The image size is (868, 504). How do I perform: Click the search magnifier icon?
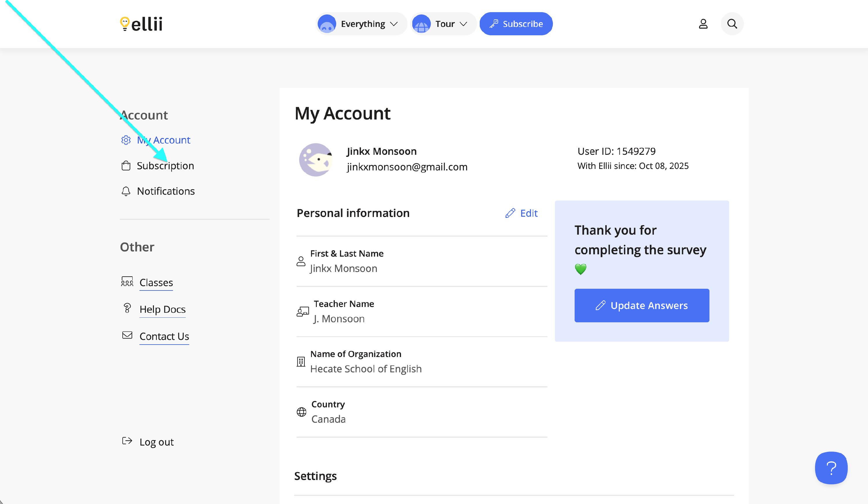pyautogui.click(x=732, y=24)
